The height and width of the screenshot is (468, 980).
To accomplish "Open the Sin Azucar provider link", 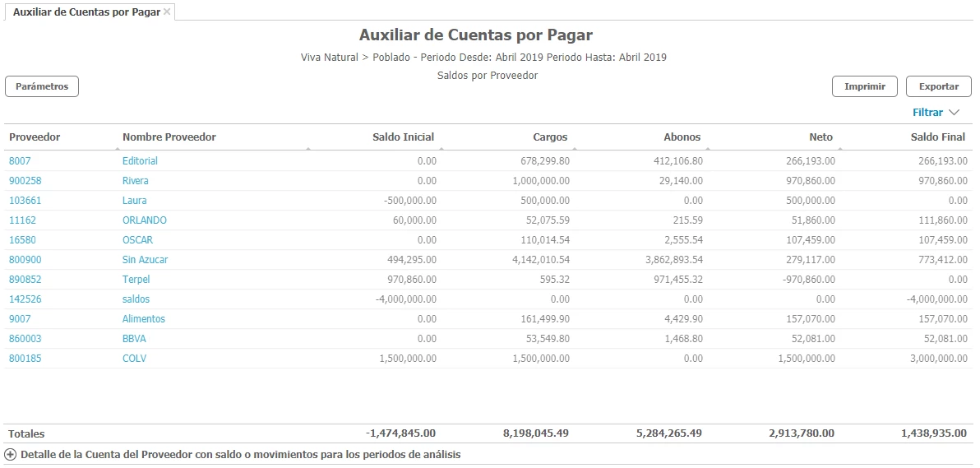I will [145, 260].
